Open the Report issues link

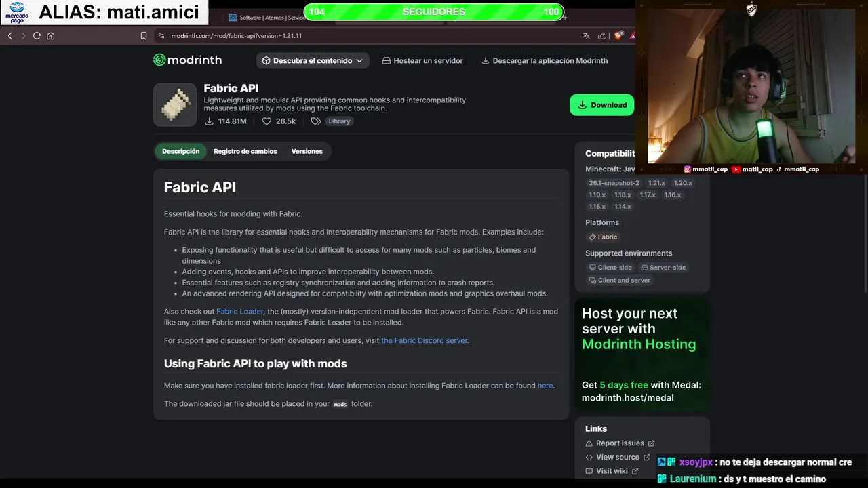click(x=620, y=443)
